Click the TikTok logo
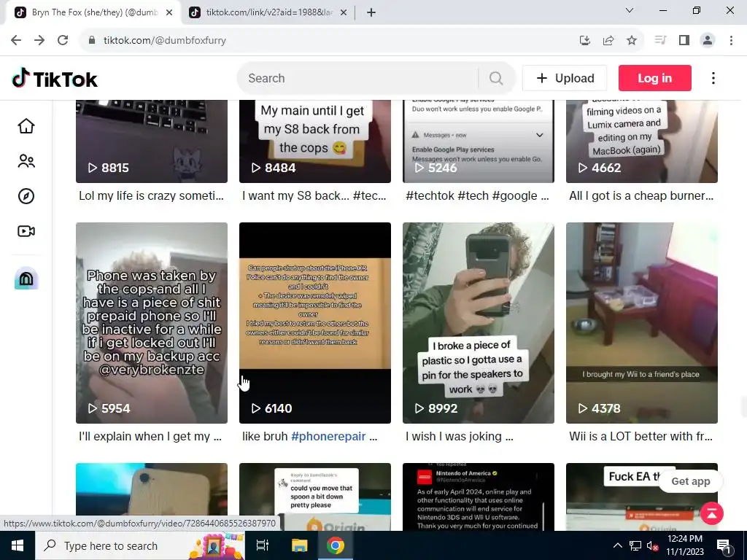The width and height of the screenshot is (747, 560). click(x=55, y=79)
